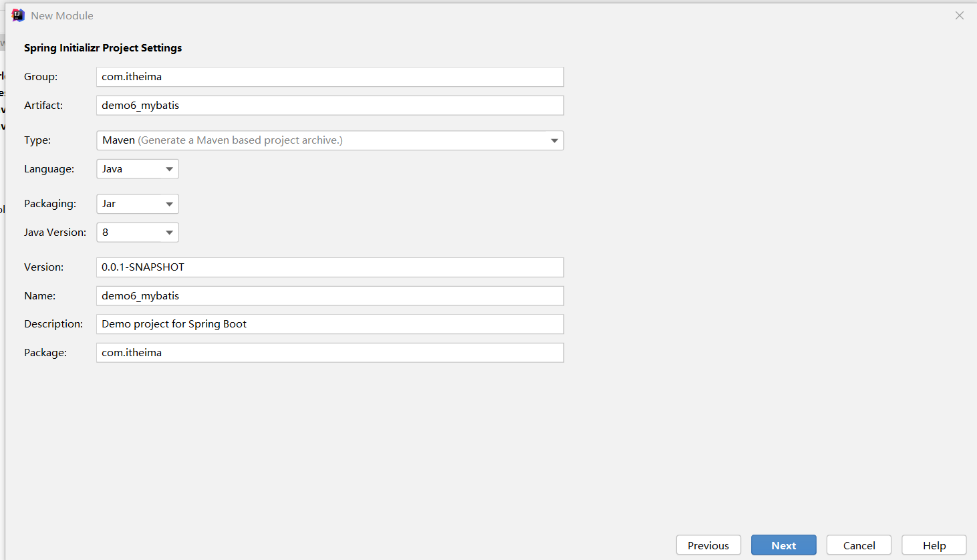Click the IntelliJ IDEA logo in title bar

[18, 15]
